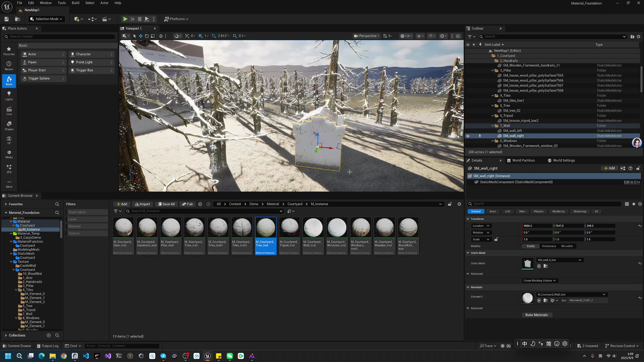Toggle visibility of SM_wall_right in Outliner

tap(468, 136)
